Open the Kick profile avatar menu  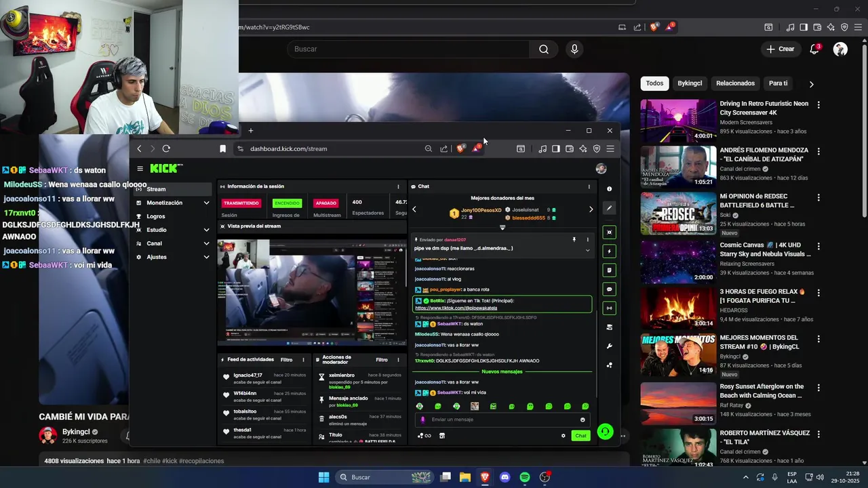point(601,169)
